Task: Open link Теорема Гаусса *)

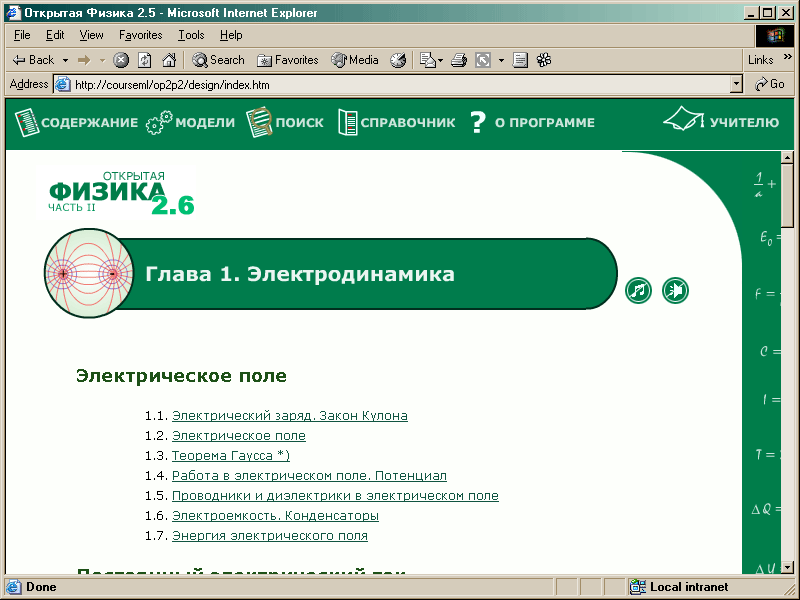Action: (x=231, y=456)
